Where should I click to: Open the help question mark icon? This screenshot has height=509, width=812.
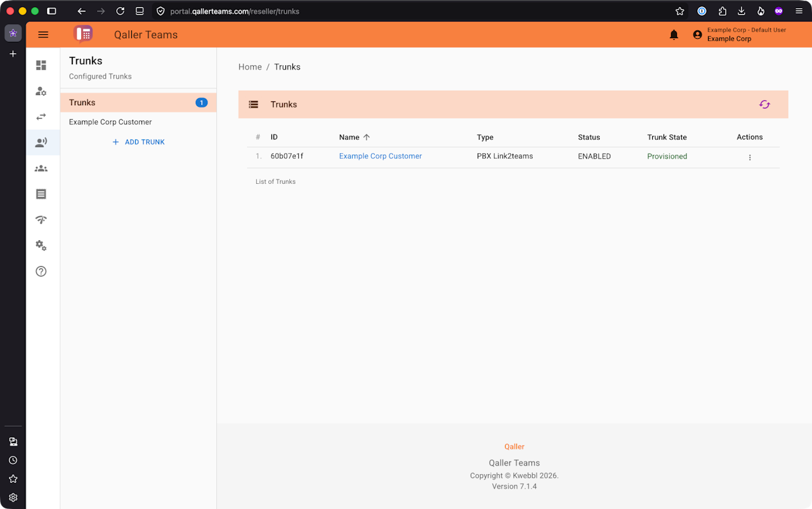click(x=41, y=271)
